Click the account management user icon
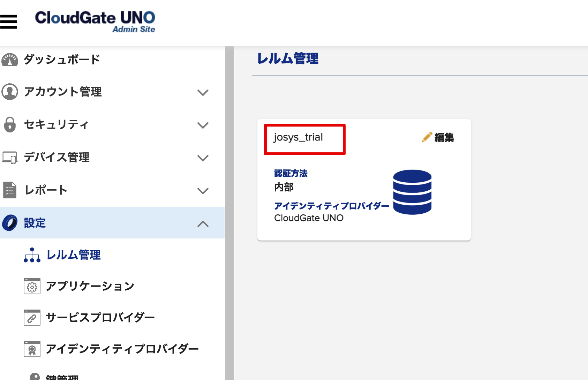Screen dimensions: 588x380 (x=10, y=92)
